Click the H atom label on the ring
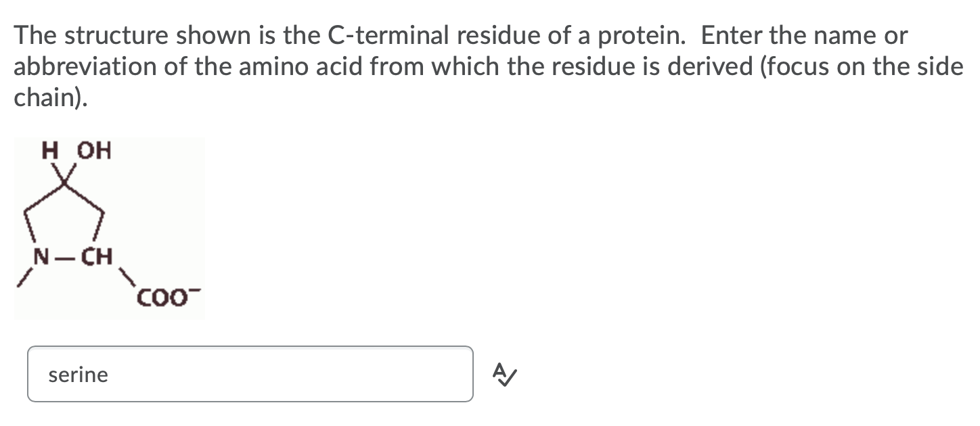The image size is (980, 426). [x=49, y=150]
